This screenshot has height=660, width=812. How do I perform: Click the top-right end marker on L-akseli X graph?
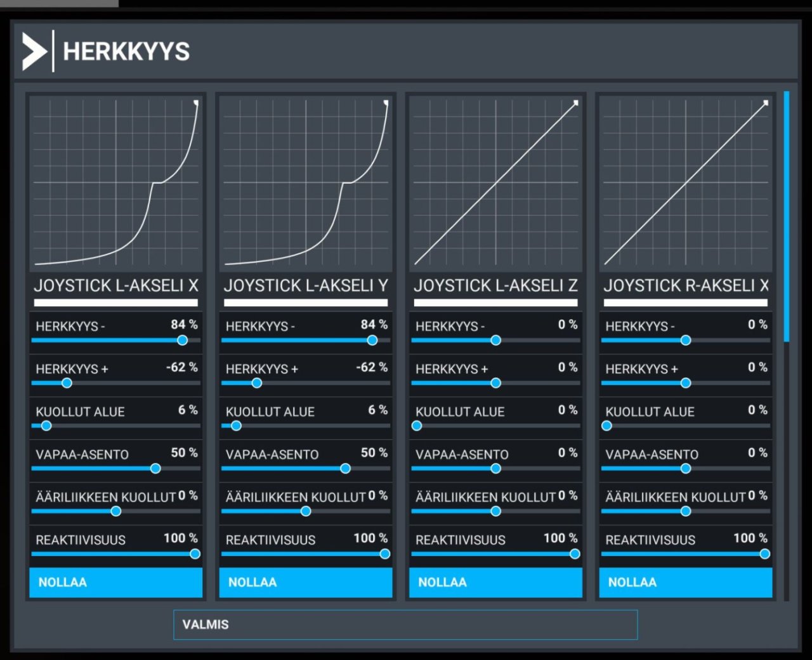[196, 102]
